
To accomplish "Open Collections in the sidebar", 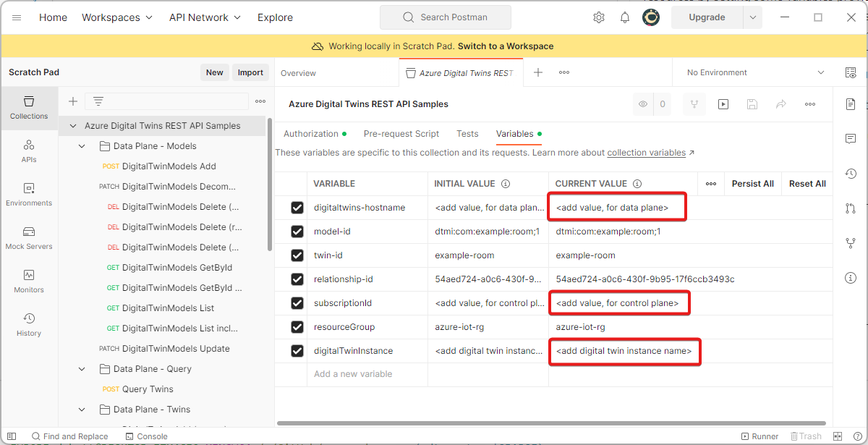I will (x=29, y=108).
